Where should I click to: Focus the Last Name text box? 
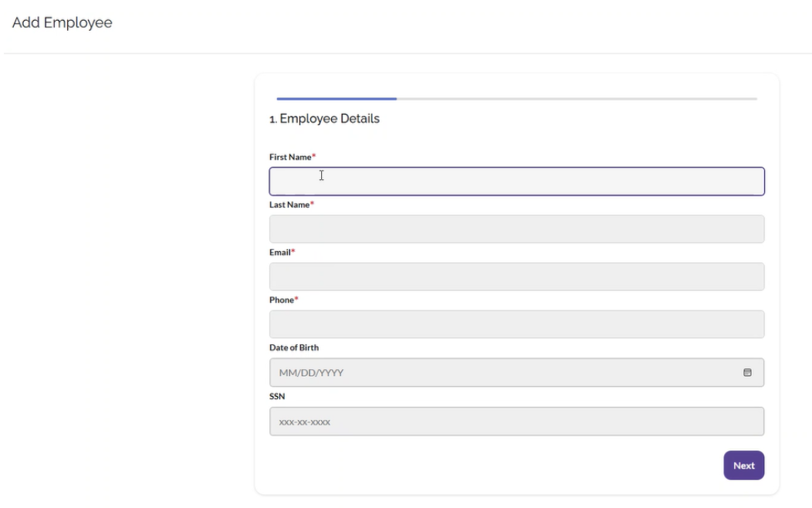click(x=516, y=229)
